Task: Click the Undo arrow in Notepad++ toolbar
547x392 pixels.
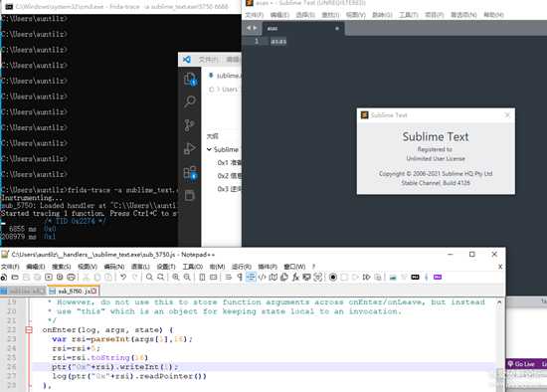Action: point(123,278)
